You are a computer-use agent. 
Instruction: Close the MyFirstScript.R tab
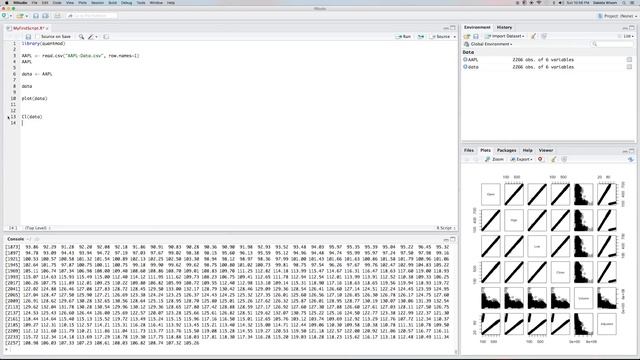47,28
